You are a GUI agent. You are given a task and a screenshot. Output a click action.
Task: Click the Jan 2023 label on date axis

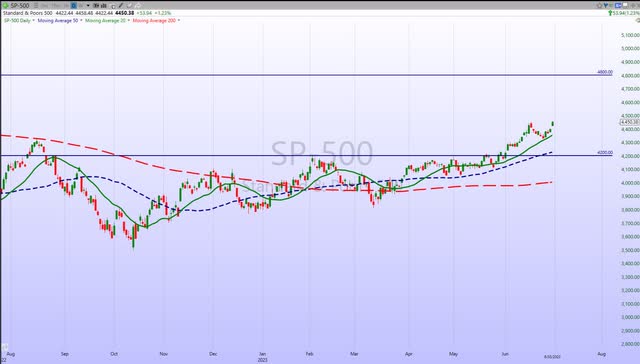tap(262, 357)
